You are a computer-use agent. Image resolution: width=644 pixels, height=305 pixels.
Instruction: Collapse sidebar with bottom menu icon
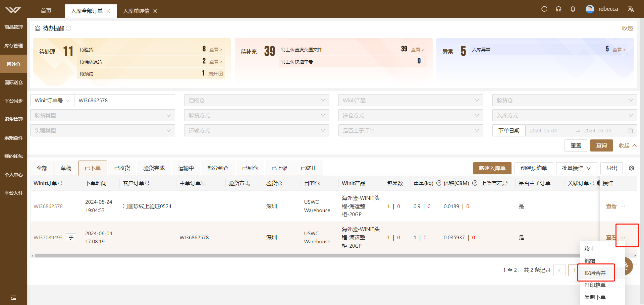tap(13, 298)
